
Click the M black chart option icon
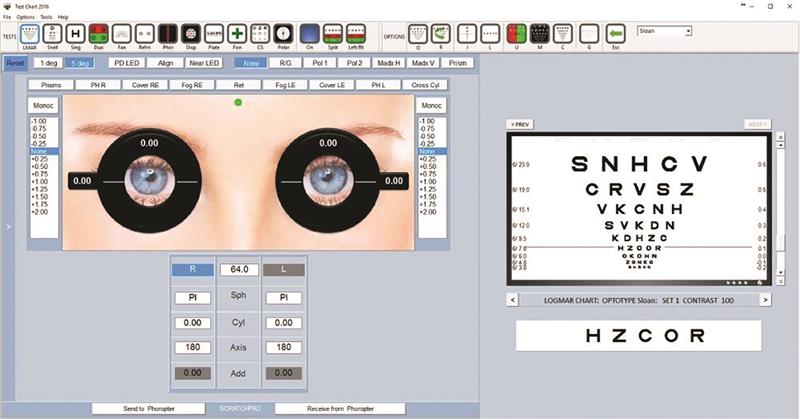pyautogui.click(x=539, y=34)
